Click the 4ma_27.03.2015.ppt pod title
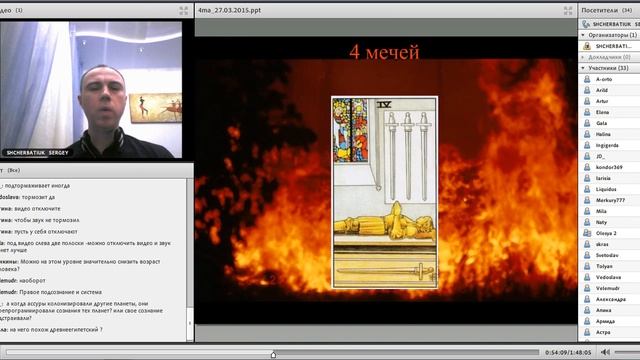This screenshot has height=360, width=640. (x=229, y=10)
